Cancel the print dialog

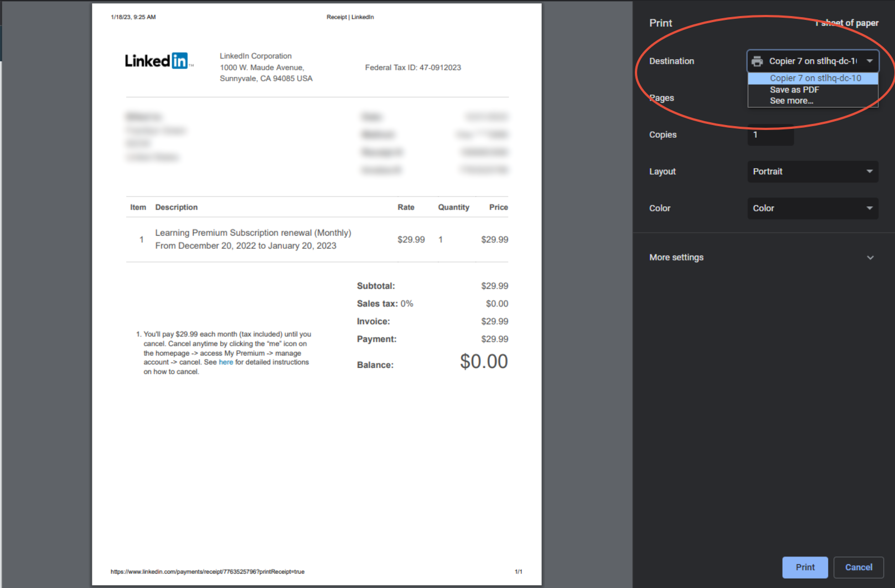coord(858,568)
